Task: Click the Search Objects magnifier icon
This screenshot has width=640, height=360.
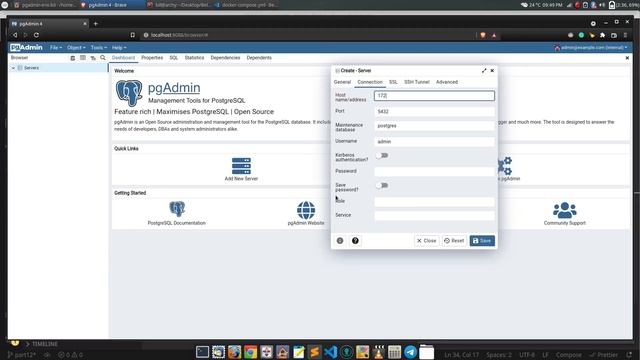Action: click(x=103, y=58)
